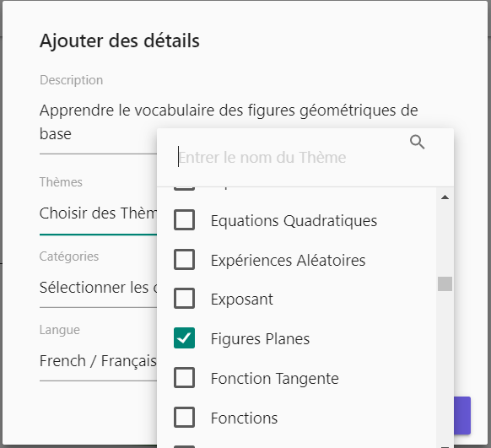Open the Sélectionner les catégories dropdown
The image size is (491, 448).
click(98, 288)
